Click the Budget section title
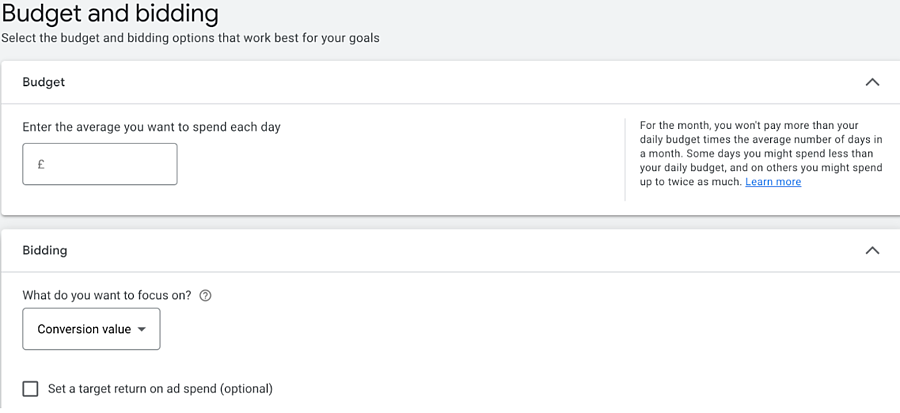Screen dimensions: 900x413 click(x=44, y=82)
